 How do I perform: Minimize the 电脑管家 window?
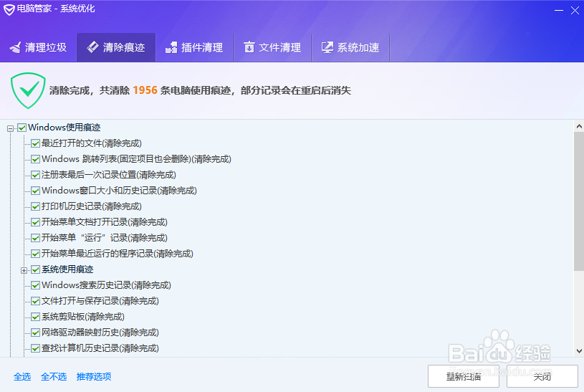559,11
